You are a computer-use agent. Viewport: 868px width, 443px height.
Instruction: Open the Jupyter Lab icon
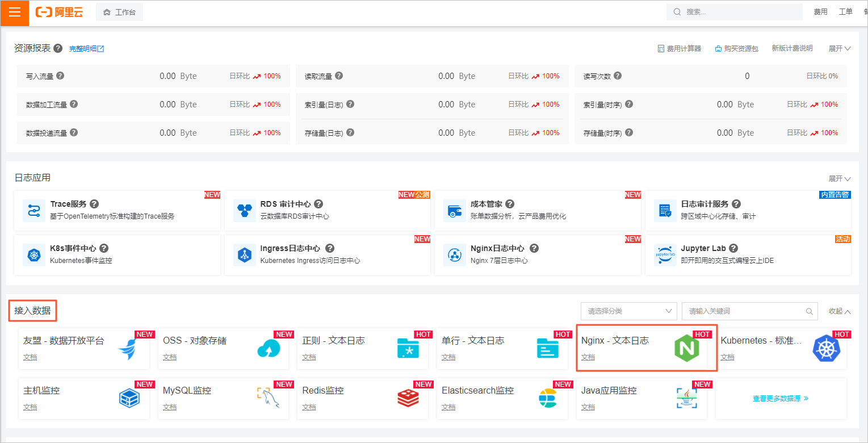click(x=665, y=254)
